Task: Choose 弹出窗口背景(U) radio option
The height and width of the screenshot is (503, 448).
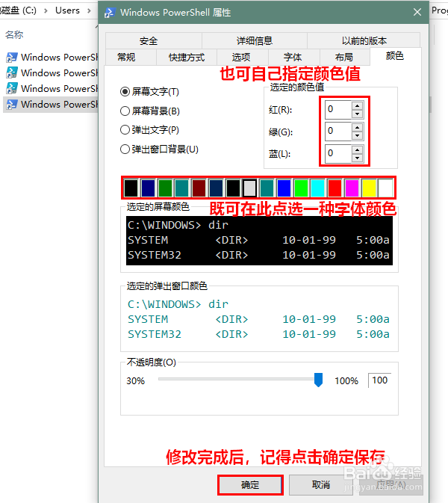Action: click(x=159, y=149)
